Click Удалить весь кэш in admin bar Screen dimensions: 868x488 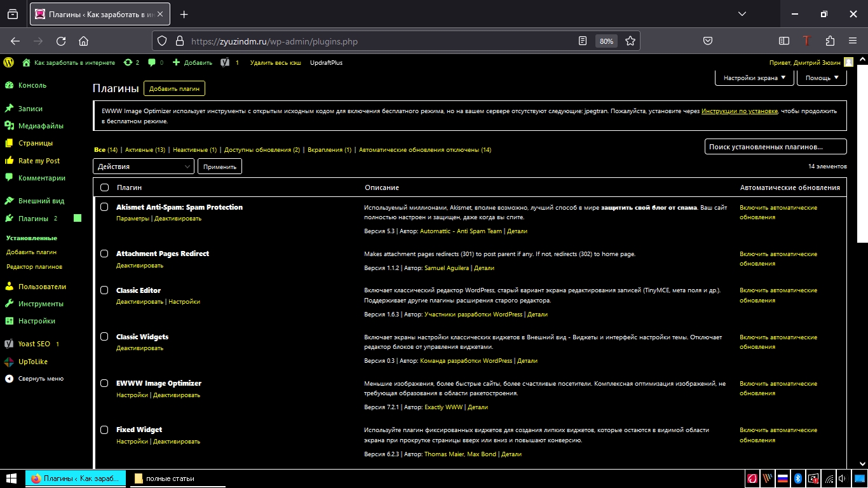(276, 63)
